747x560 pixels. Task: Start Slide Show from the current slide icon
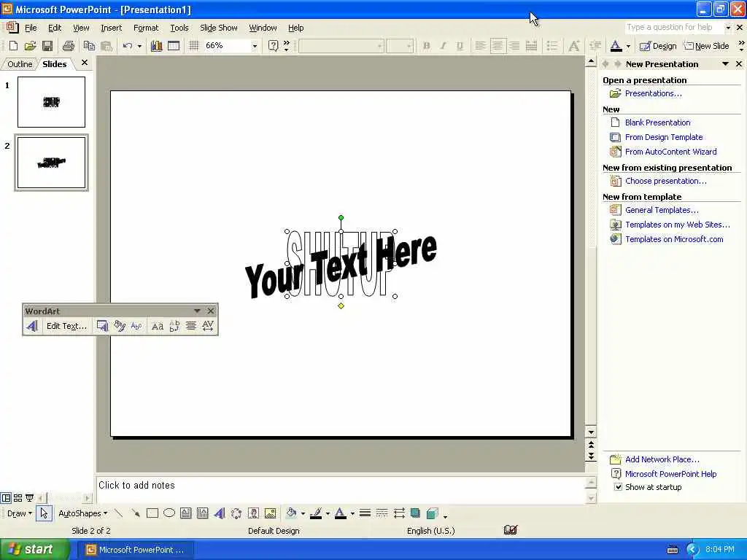coord(29,498)
